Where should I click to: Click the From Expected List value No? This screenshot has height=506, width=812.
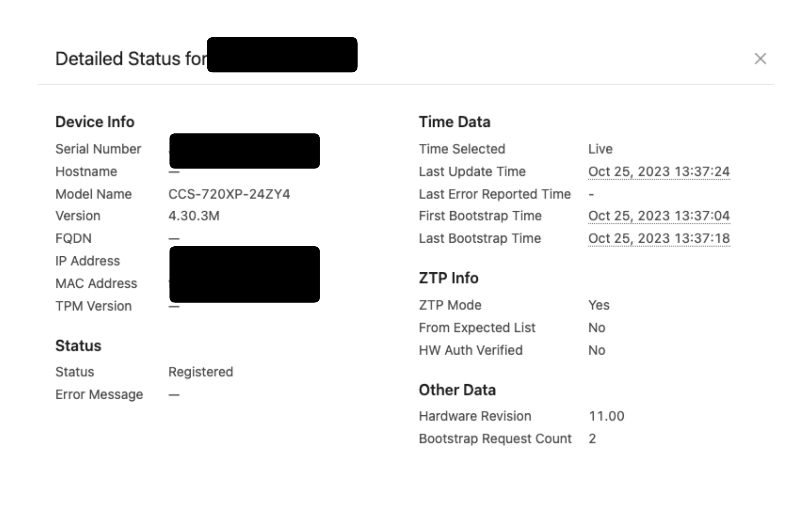click(x=596, y=327)
